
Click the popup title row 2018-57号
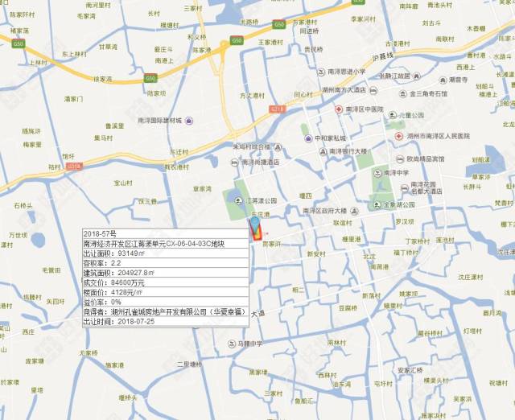pyautogui.click(x=166, y=234)
